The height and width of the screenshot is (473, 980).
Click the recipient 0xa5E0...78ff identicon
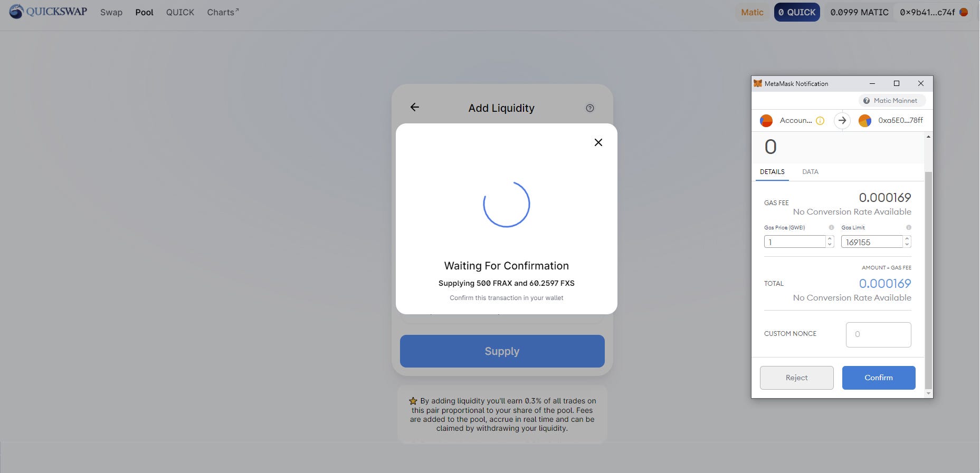(865, 121)
